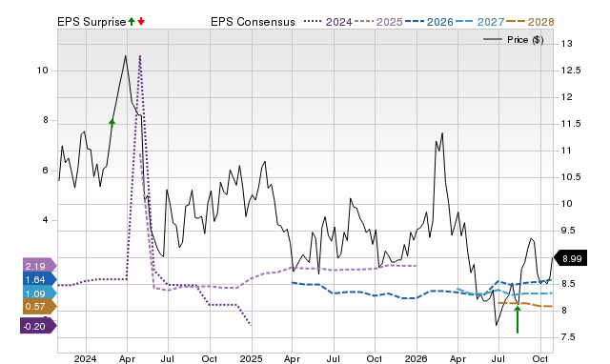Click the 2024 EPS consensus legend entry
The width and height of the screenshot is (610, 364).
(328, 22)
